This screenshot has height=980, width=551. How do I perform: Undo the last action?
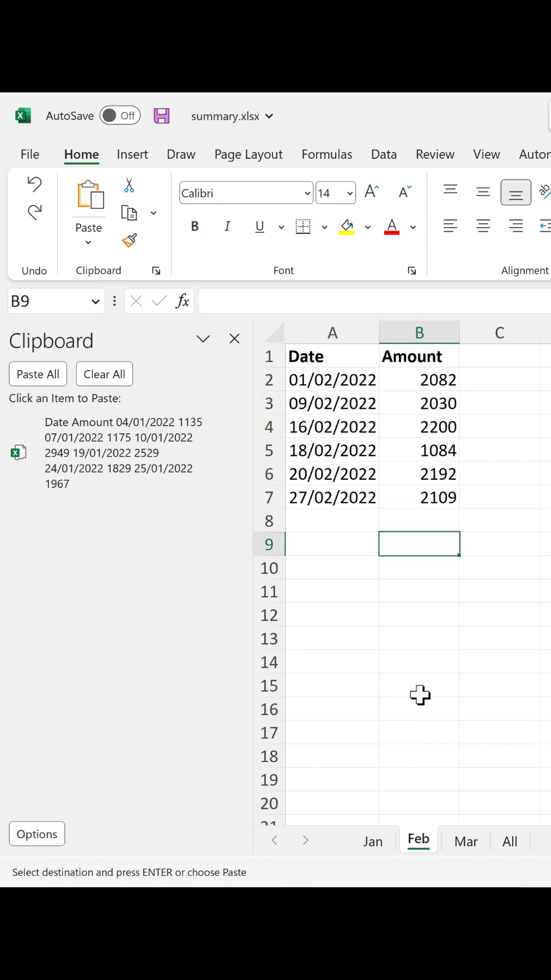click(x=34, y=184)
